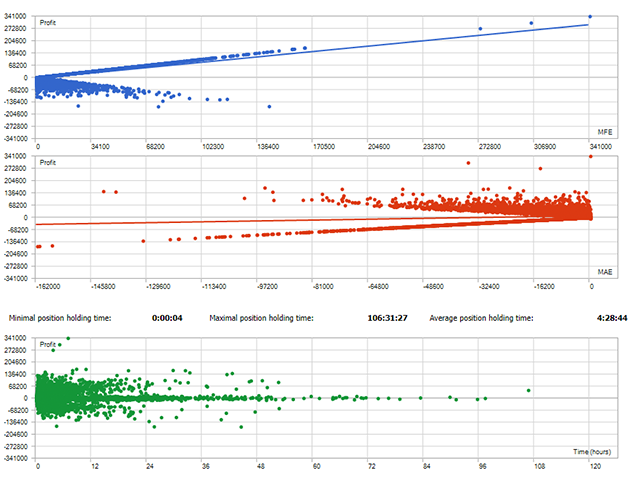Click 238700 on the MFE chart x-axis
Image resolution: width=640 pixels, height=480 pixels.
(434, 147)
